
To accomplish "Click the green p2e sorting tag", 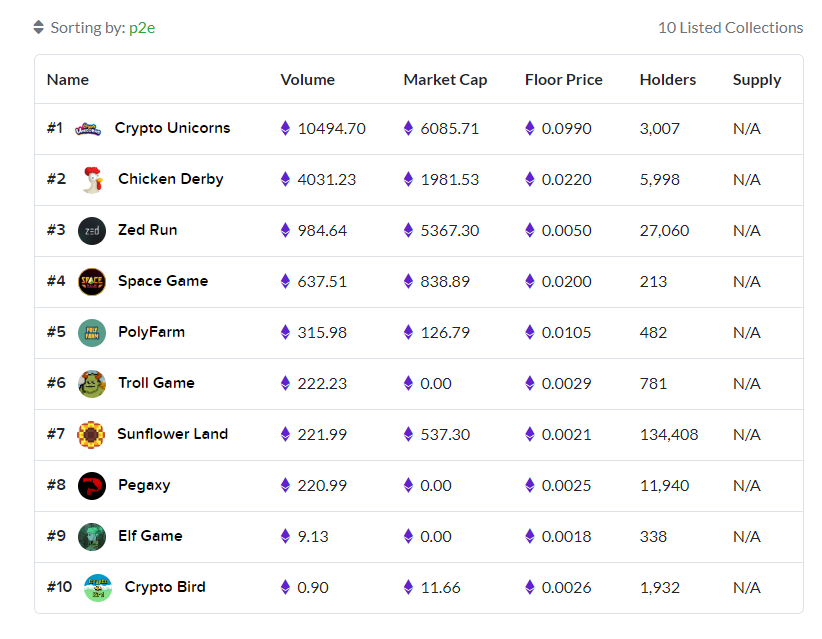I will click(x=142, y=27).
